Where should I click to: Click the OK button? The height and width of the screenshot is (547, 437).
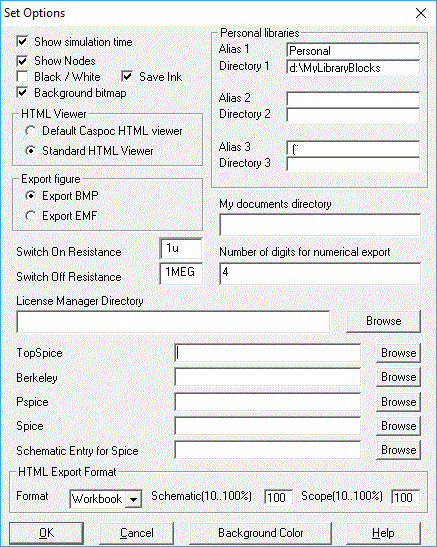pyautogui.click(x=46, y=533)
